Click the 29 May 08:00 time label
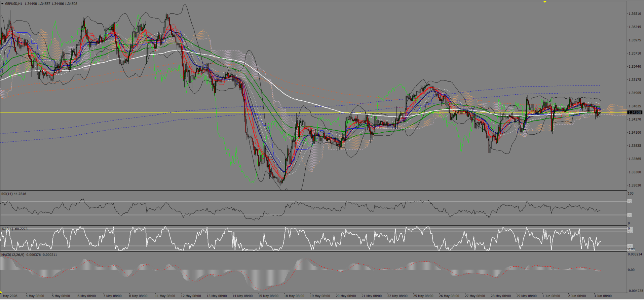This screenshot has height=300, width=644. point(527,296)
